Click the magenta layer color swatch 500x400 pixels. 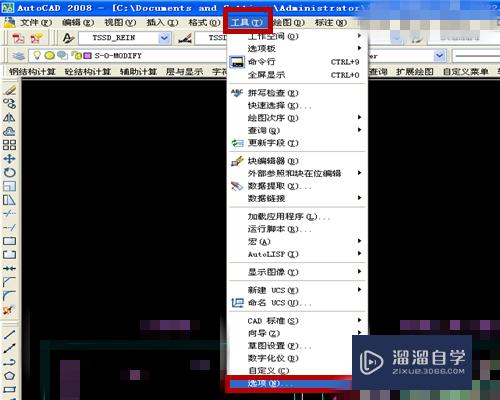[87, 56]
